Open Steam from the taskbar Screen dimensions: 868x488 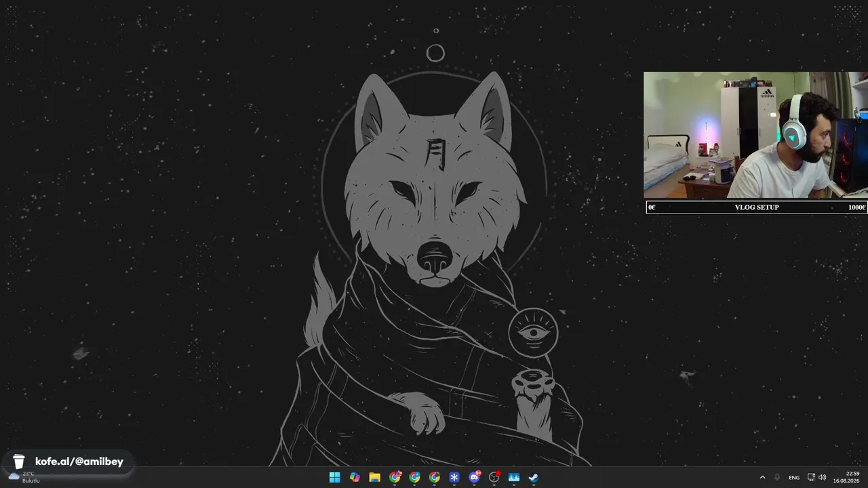(x=534, y=477)
